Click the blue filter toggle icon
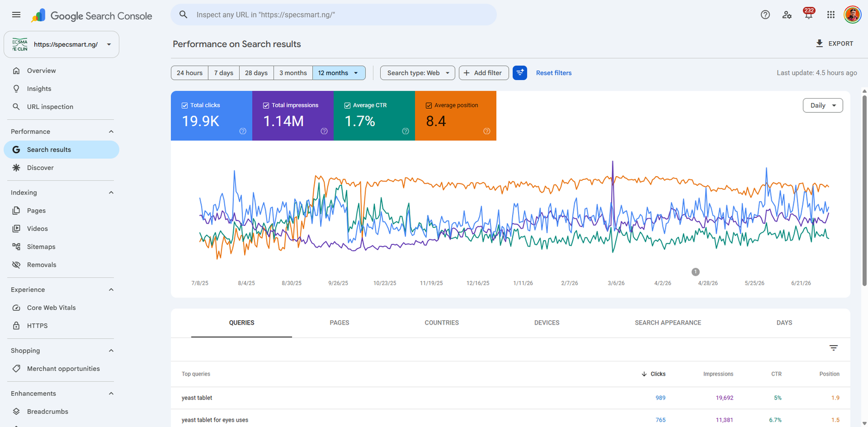Screen dimensions: 868x427 pyautogui.click(x=520, y=73)
